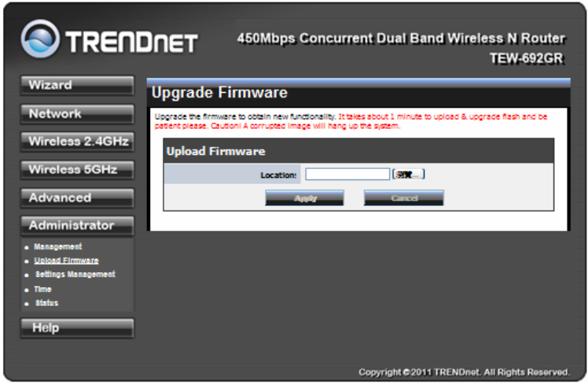
Task: Click the TRENDnet brand wordmark
Action: (131, 42)
